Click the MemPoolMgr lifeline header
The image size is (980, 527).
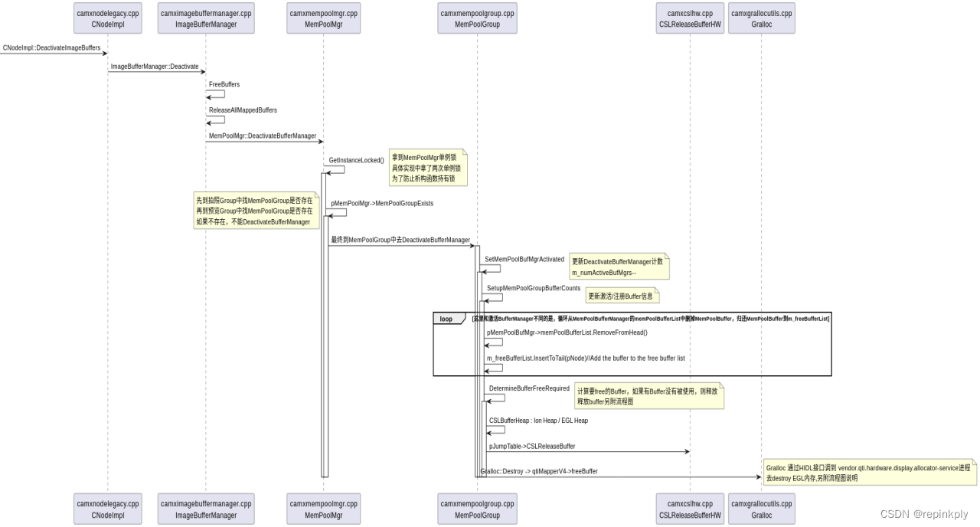click(323, 17)
